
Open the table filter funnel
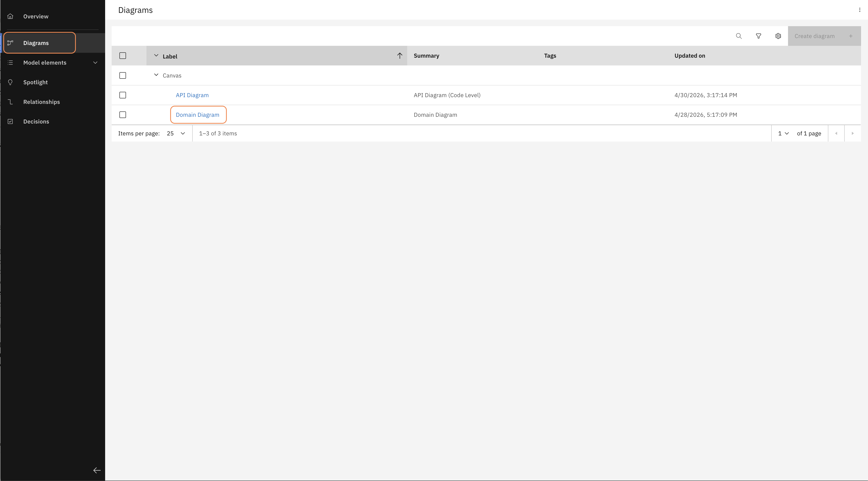[x=759, y=36]
